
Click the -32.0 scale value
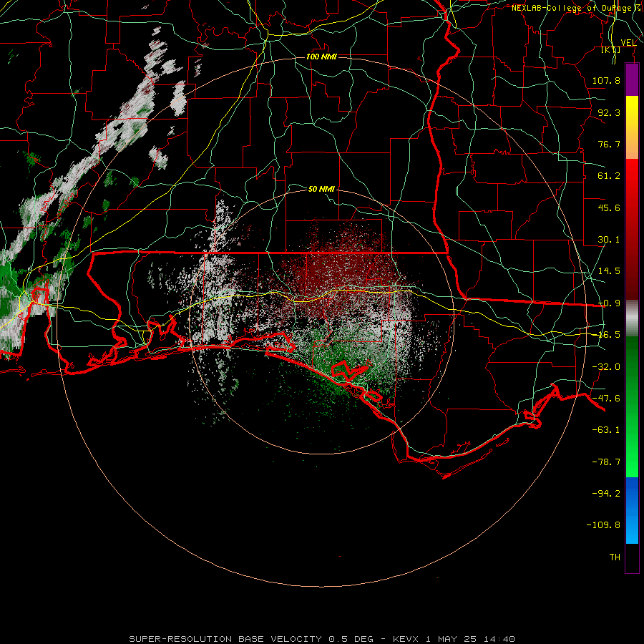point(606,367)
